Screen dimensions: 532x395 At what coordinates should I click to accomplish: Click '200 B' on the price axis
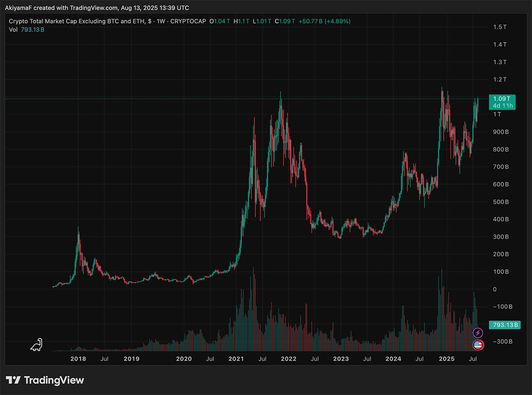(501, 254)
